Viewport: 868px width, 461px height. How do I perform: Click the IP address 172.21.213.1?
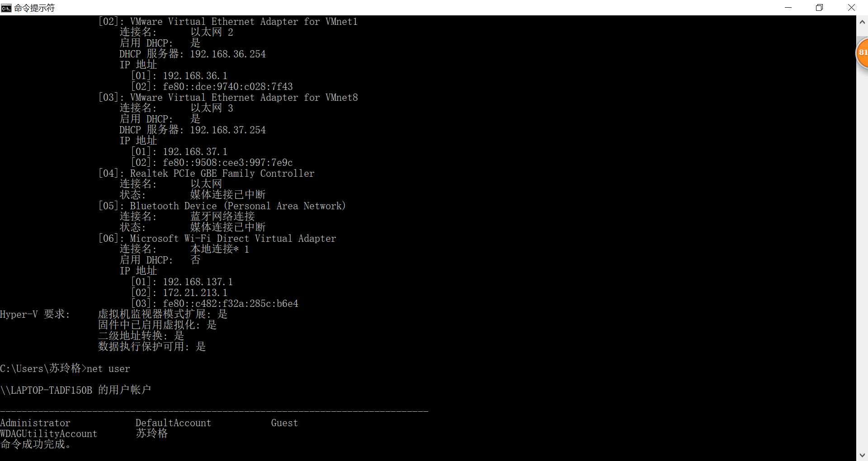click(x=195, y=293)
